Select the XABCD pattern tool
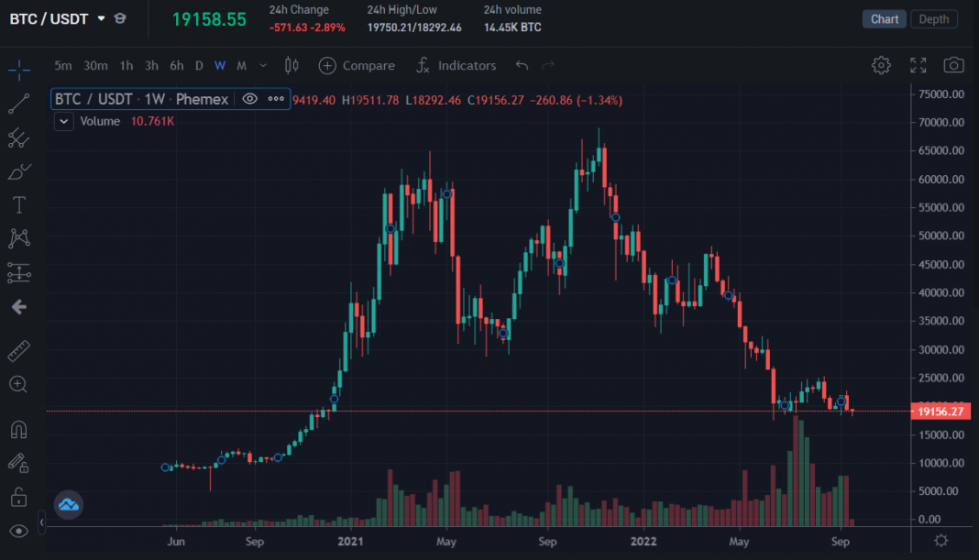 pyautogui.click(x=18, y=238)
